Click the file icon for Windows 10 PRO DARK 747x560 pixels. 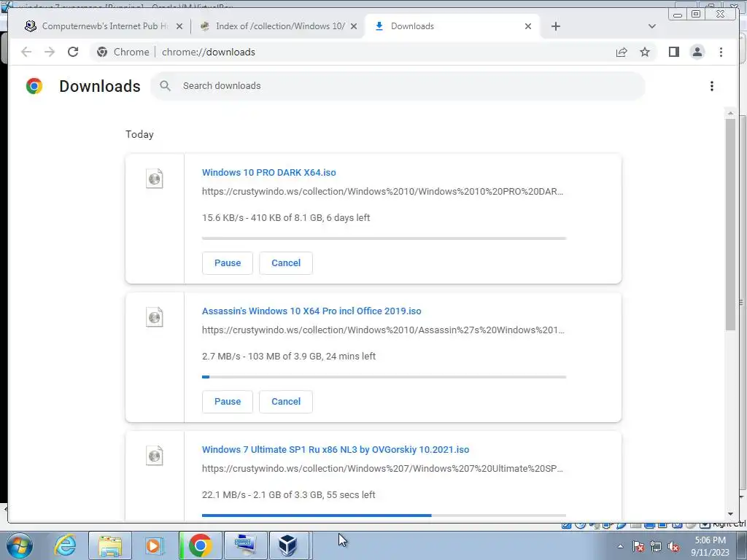(x=155, y=179)
